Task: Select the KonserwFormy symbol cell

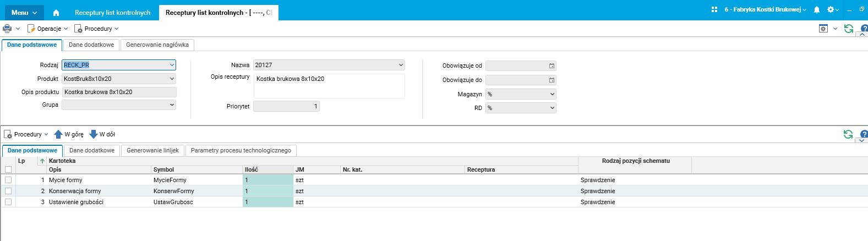Action: [197, 191]
